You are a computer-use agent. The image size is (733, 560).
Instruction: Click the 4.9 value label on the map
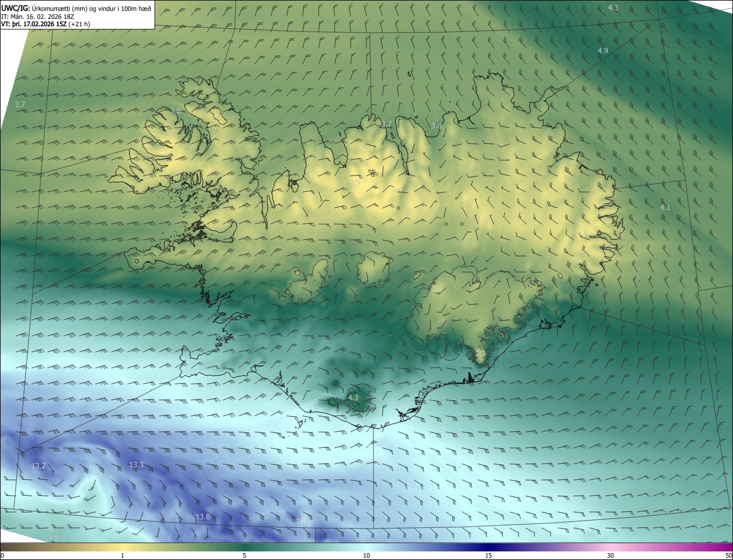602,51
